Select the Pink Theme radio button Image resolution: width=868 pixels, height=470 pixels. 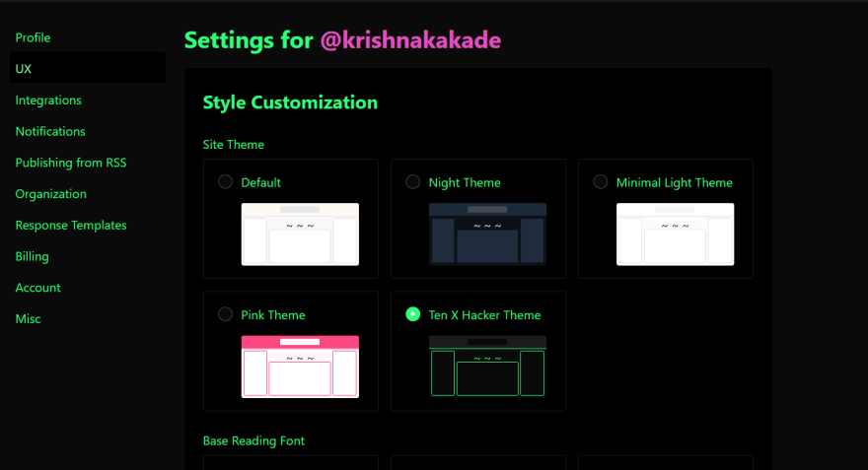pos(225,314)
